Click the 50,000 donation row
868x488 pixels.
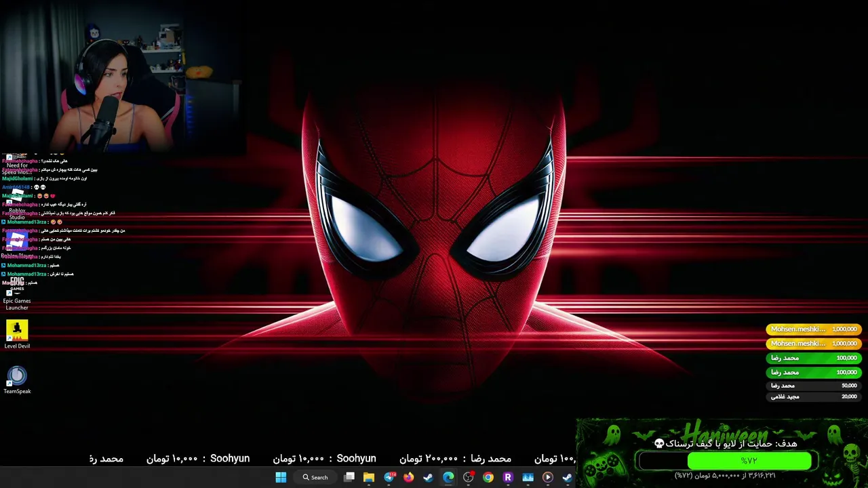(814, 386)
